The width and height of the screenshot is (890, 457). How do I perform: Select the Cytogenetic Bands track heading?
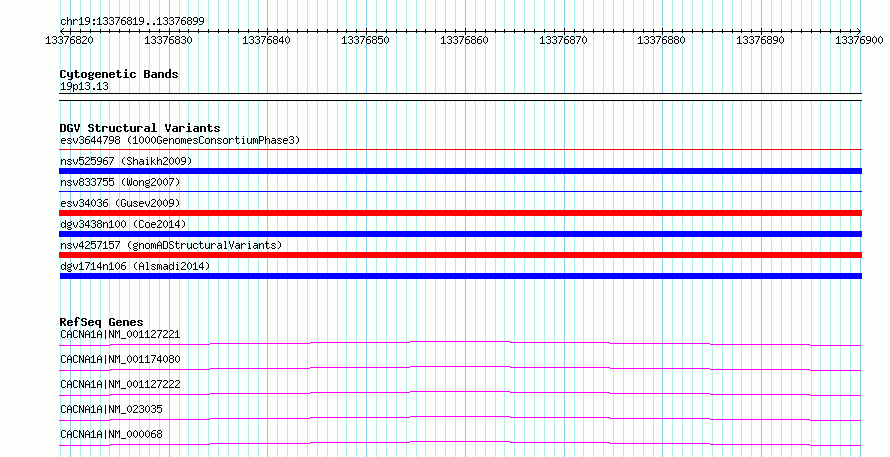tap(119, 74)
